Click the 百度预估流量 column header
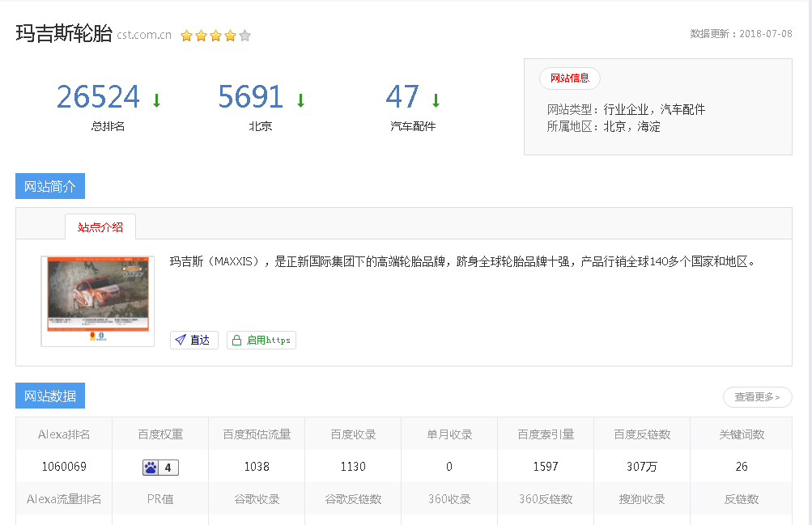 point(257,434)
